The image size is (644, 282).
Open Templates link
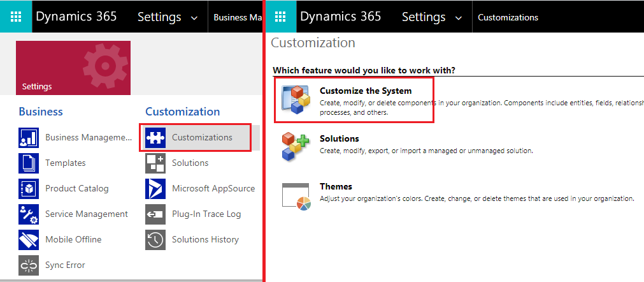tap(66, 163)
